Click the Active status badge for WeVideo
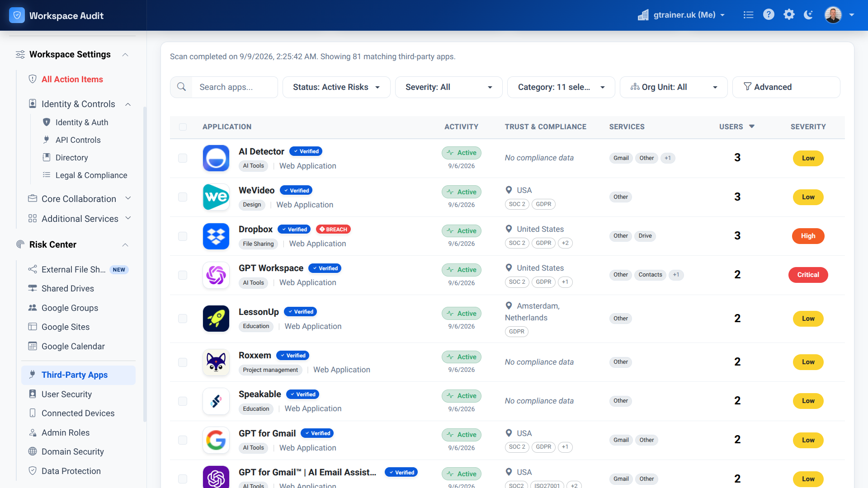The image size is (868, 488). [x=462, y=192]
